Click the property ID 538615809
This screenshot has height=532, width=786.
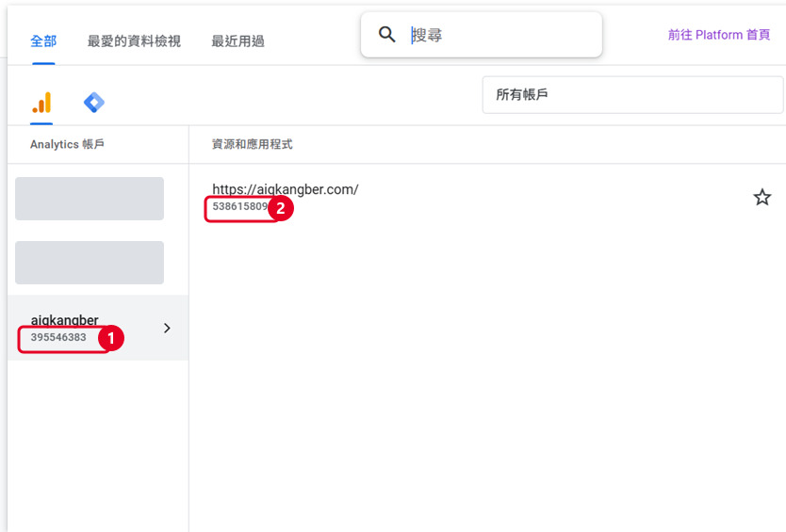pos(239,206)
